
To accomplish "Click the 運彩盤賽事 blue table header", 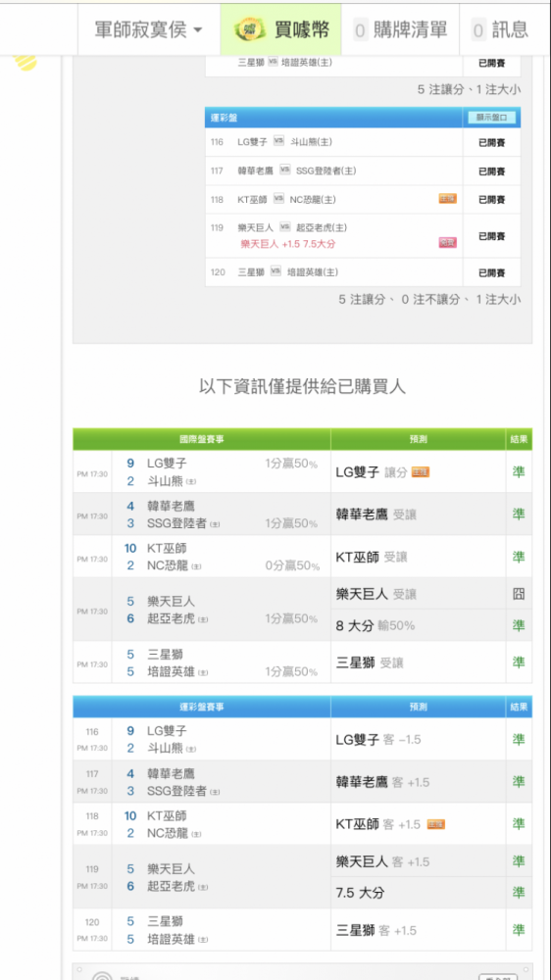I will tap(201, 707).
